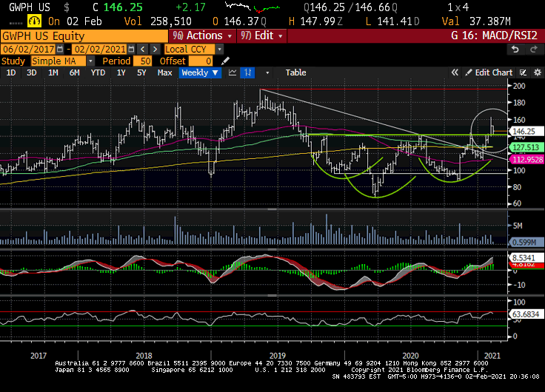The image size is (545, 392).
Task: Click the red horizontal resistance line near 200
Action: click(384, 89)
